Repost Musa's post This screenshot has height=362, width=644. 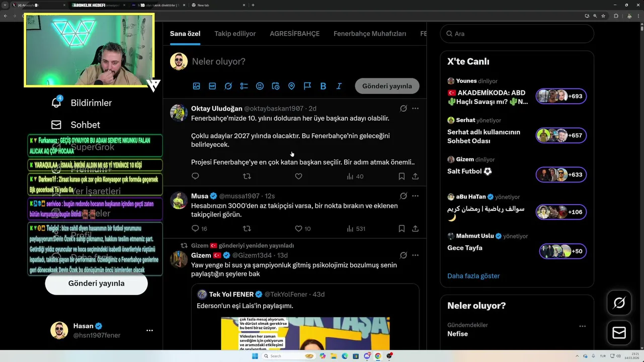(247, 228)
